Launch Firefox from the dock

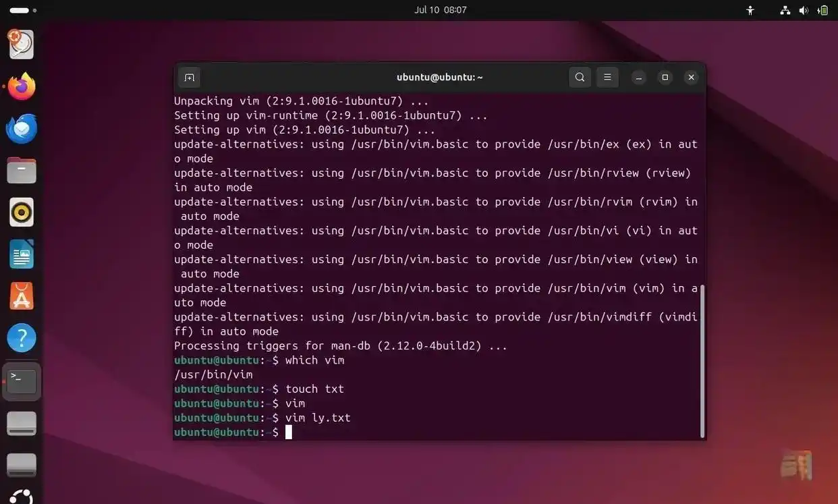click(22, 86)
